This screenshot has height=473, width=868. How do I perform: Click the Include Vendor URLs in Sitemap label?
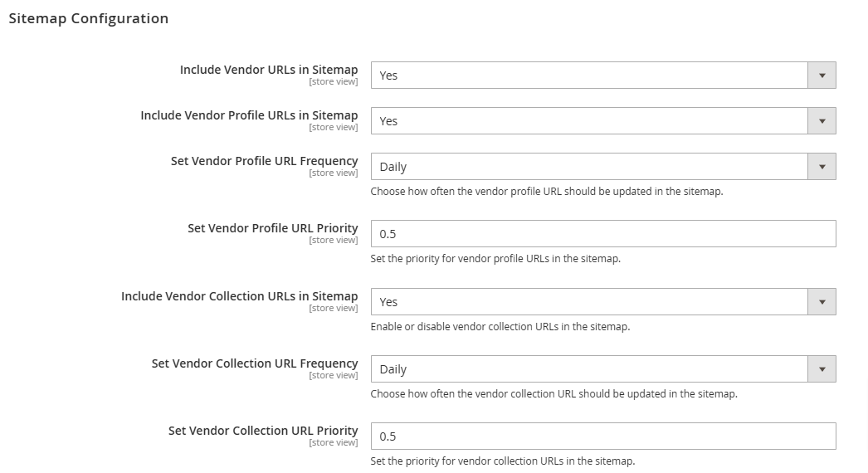tap(269, 70)
